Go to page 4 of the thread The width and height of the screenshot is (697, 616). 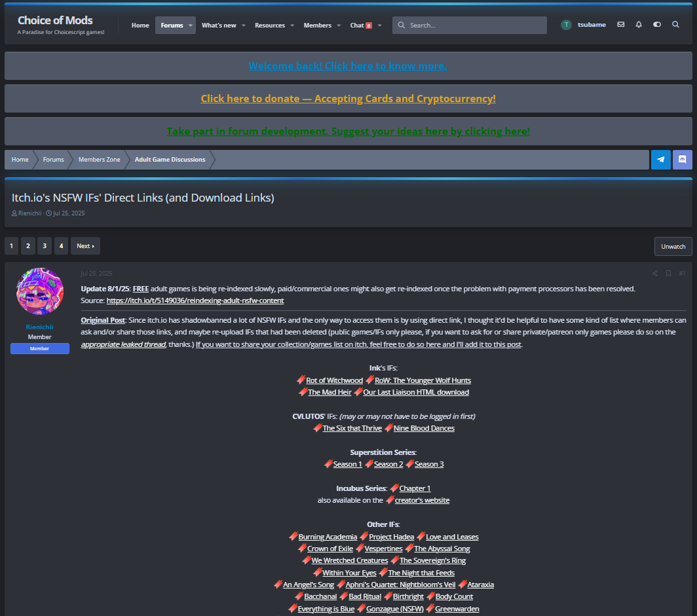61,246
